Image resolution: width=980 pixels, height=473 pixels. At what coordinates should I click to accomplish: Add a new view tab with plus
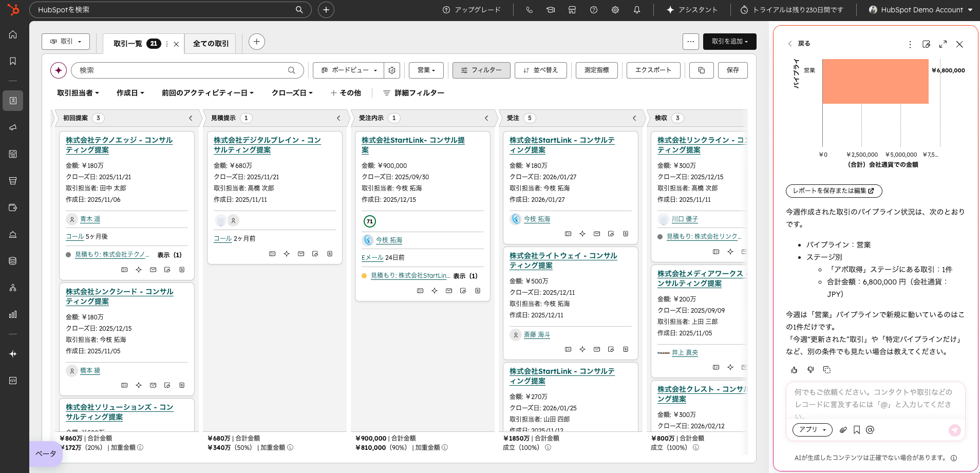click(x=257, y=42)
